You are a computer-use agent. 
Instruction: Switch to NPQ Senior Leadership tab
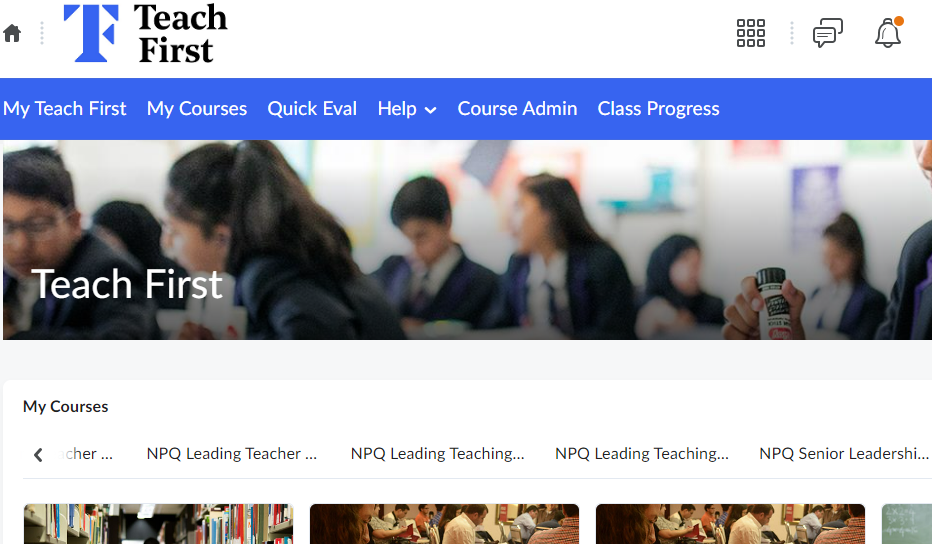click(844, 454)
